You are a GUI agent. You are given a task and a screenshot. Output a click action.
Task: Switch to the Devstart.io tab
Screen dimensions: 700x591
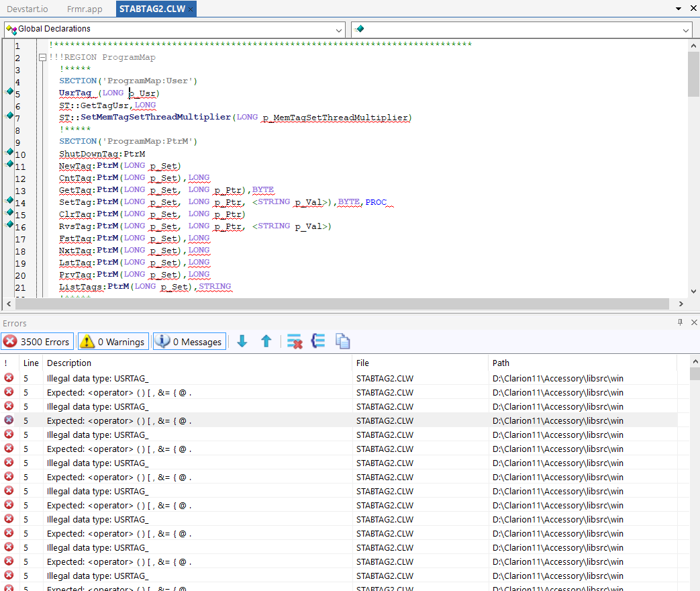click(x=28, y=9)
